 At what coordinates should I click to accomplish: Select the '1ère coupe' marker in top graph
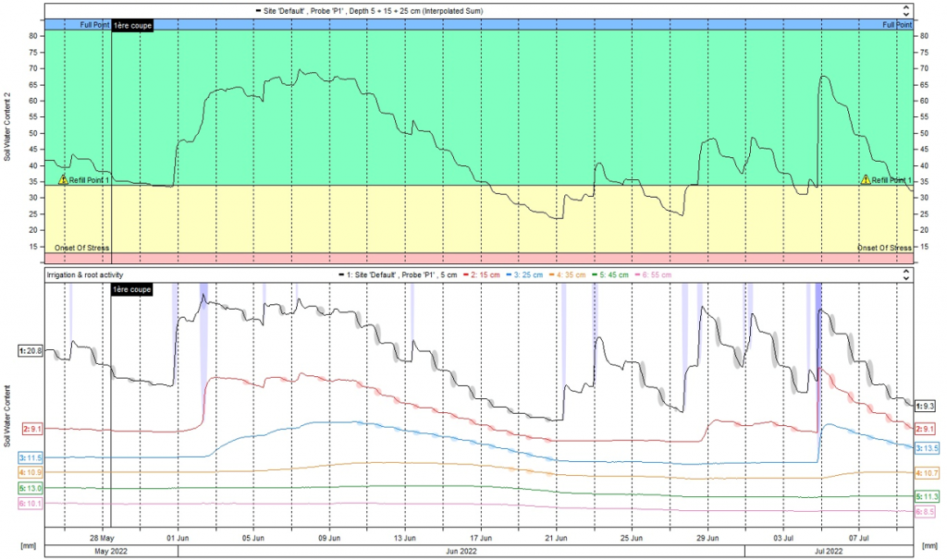pyautogui.click(x=132, y=25)
